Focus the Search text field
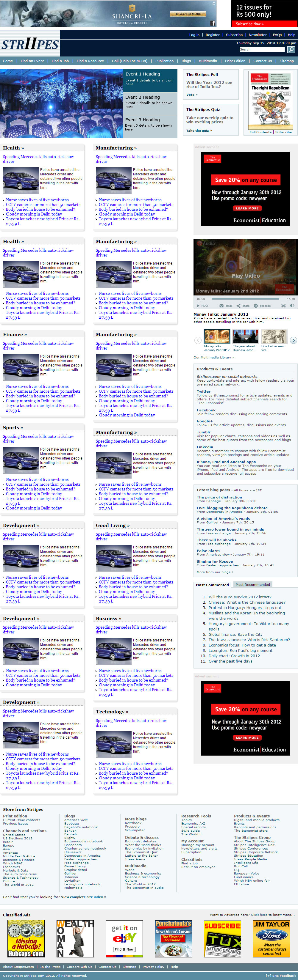This screenshot has width=298, height=980. 262,49
